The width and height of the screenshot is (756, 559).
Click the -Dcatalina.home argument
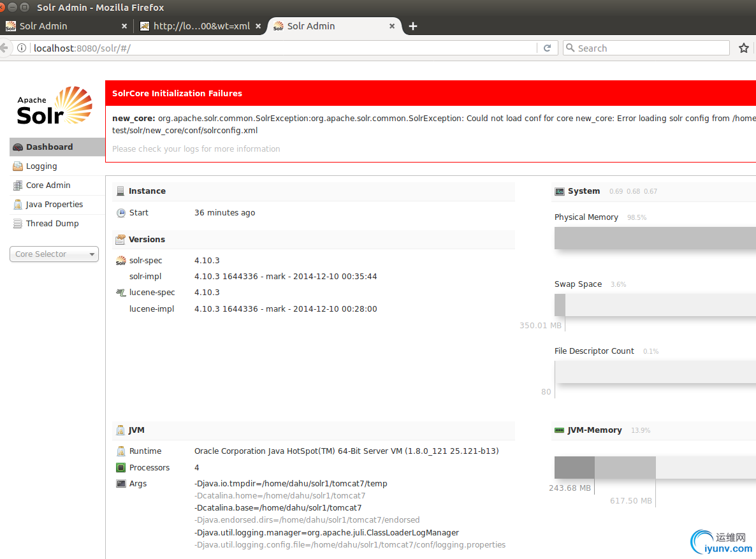280,496
